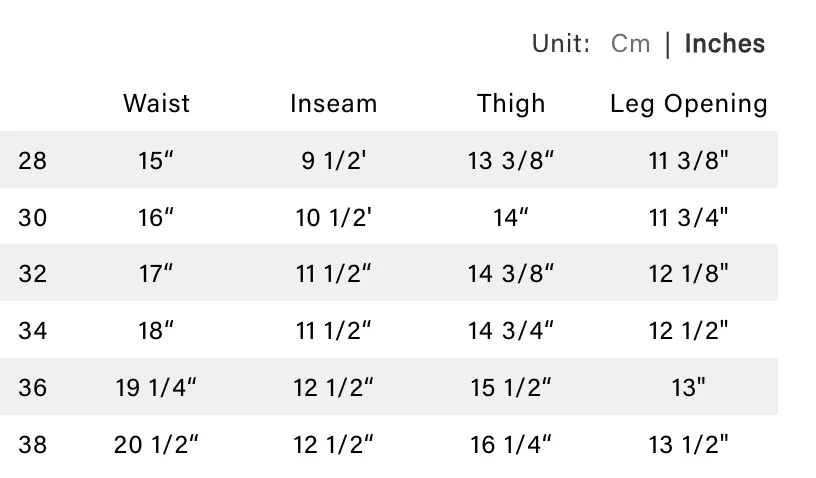Select the size 36 row label
Viewport: 816px width, 478px height.
coord(32,387)
